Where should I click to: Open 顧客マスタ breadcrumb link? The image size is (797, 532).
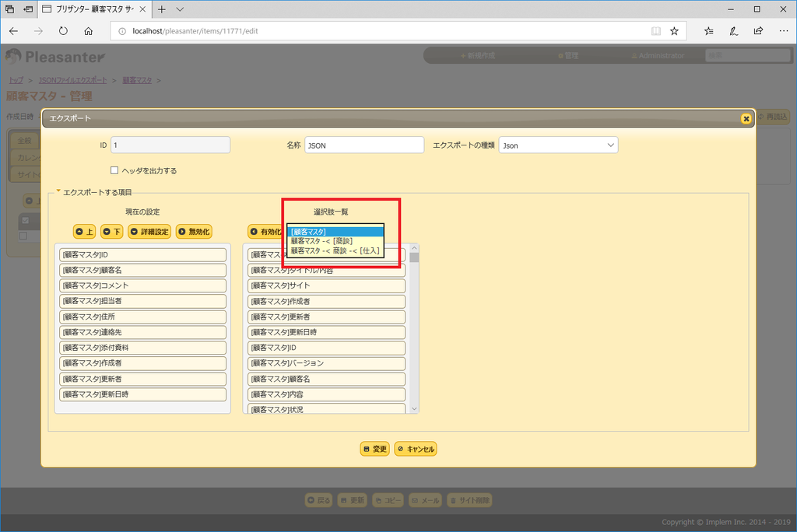tap(137, 80)
